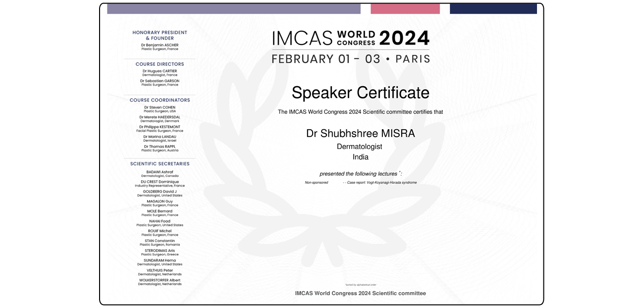This screenshot has height=308, width=644.
Task: Select the name "Dr Sebastien GARSON"
Action: [x=160, y=81]
